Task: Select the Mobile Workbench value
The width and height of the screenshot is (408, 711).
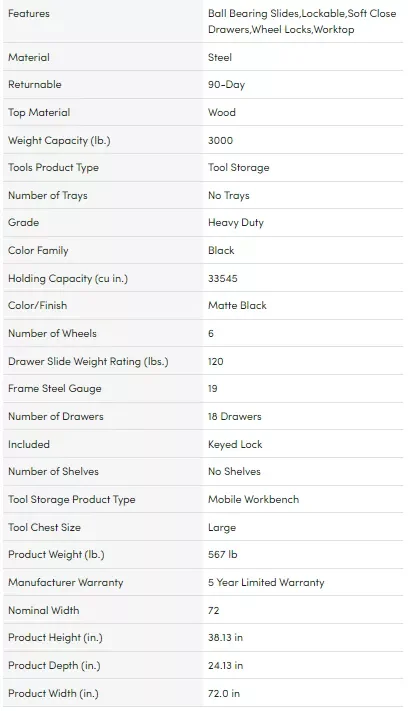Action: (x=253, y=499)
